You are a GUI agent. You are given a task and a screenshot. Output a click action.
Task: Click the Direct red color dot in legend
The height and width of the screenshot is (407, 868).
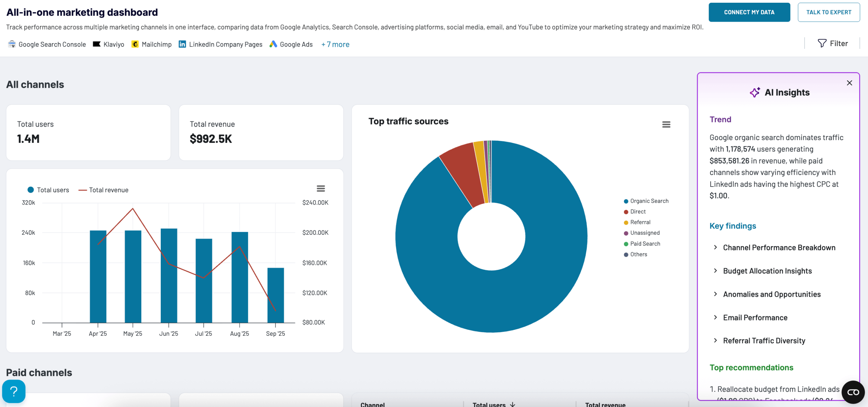(626, 212)
